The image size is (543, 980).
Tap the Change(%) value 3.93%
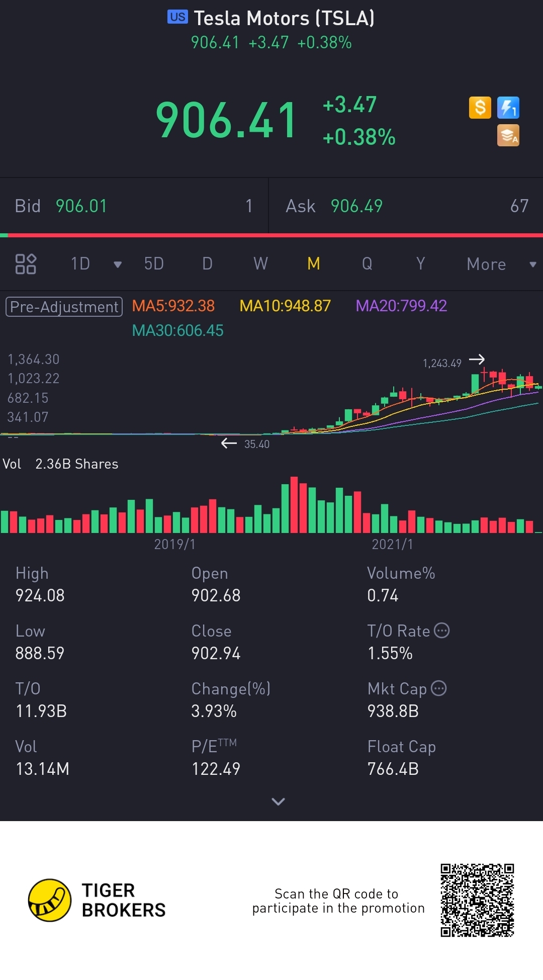coord(214,711)
